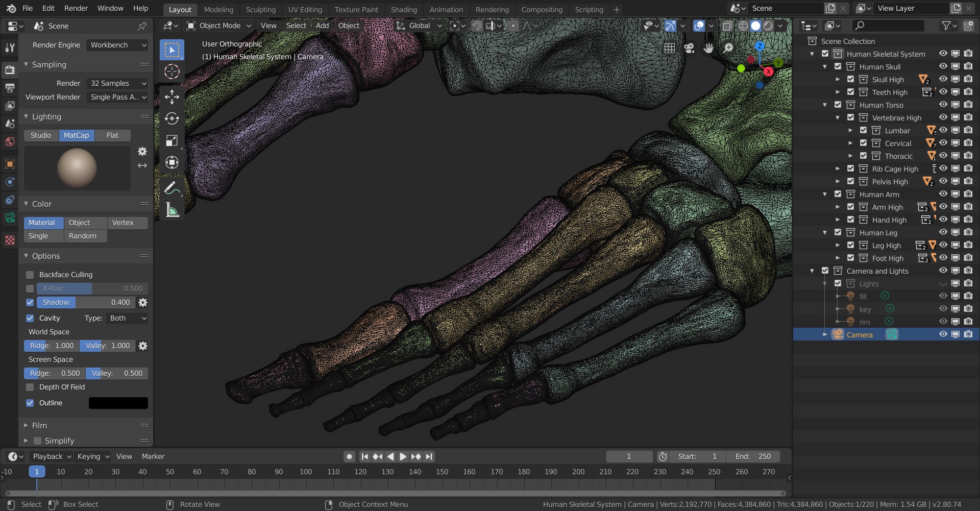Open Viewport Render pass dropdown

pos(117,97)
